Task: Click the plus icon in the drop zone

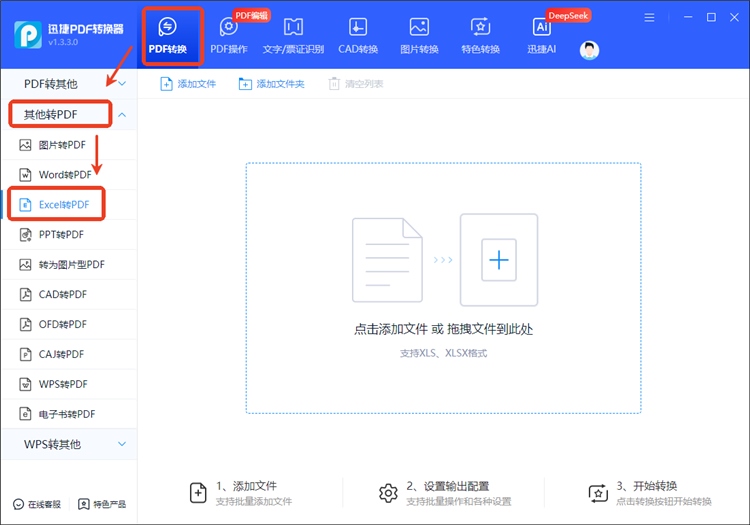Action: [x=499, y=260]
